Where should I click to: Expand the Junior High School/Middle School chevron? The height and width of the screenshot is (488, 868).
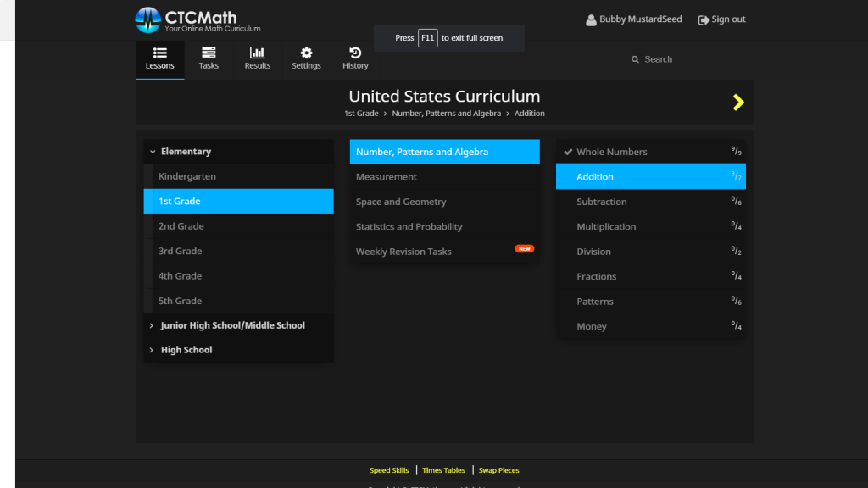tap(152, 326)
